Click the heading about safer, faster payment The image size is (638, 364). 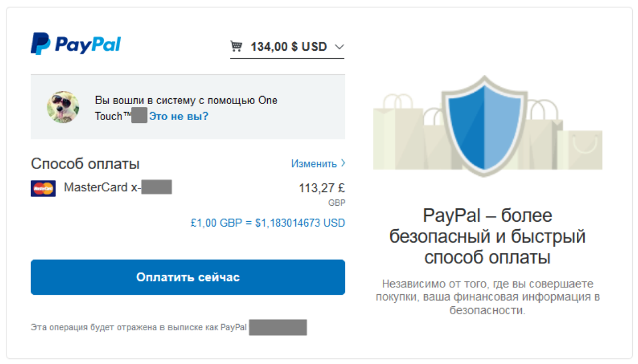(487, 237)
